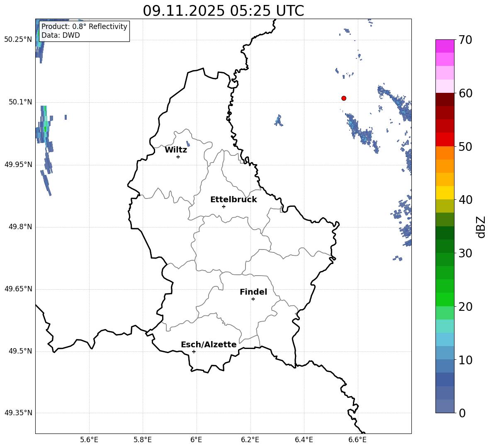Click the Esch/Alzette city label
The width and height of the screenshot is (491, 448).
tap(209, 344)
